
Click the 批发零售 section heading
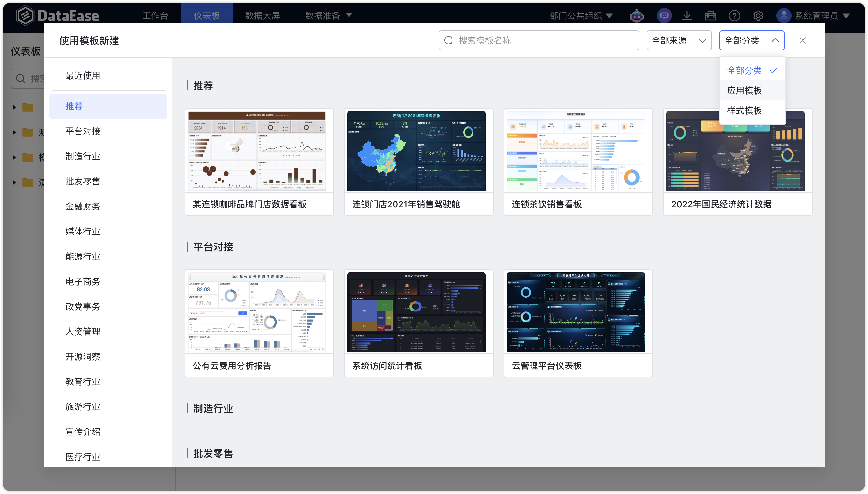[213, 454]
